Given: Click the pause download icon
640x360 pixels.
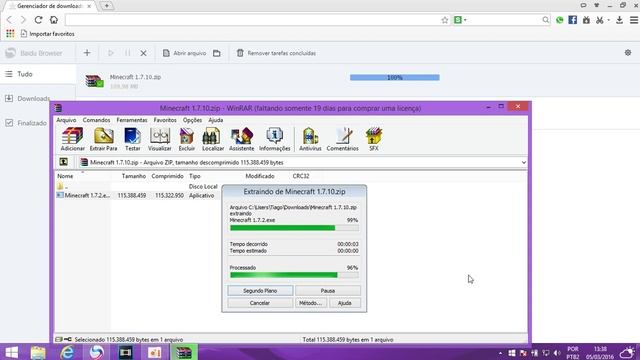Looking at the screenshot, I should pos(128,53).
